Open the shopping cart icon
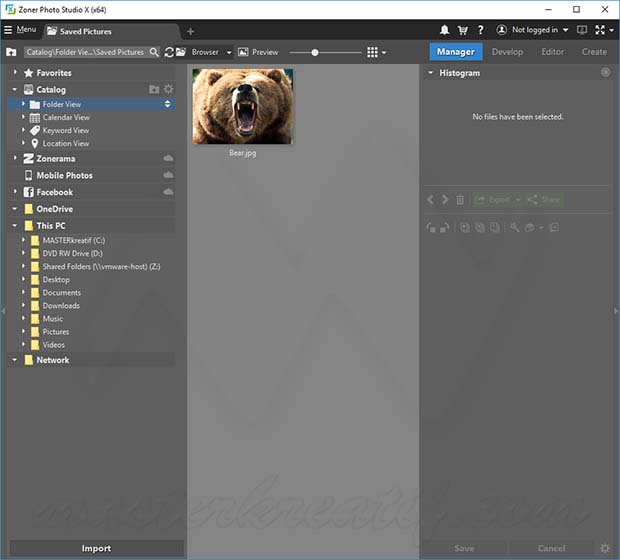The width and height of the screenshot is (620, 560). 462,30
